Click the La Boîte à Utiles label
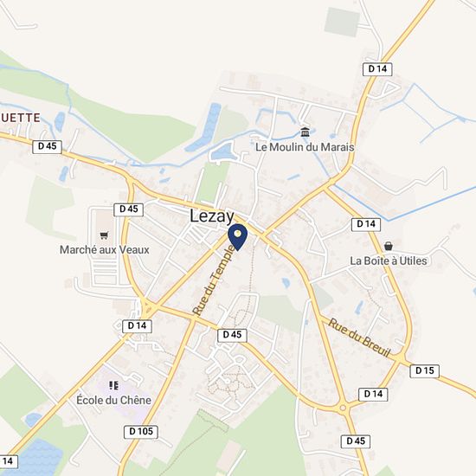This screenshot has width=476, height=476. tap(389, 261)
